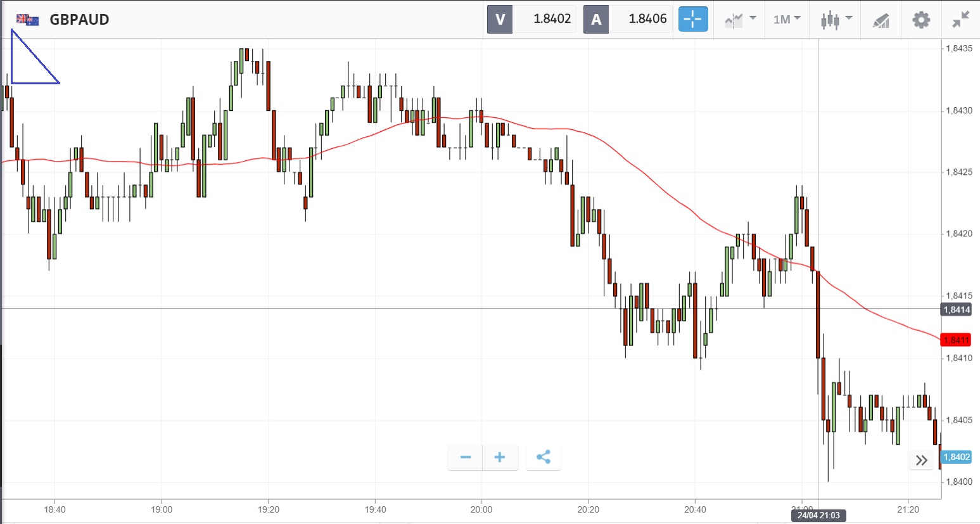980x524 pixels.
Task: Select the red moving average price tag
Action: pos(956,340)
